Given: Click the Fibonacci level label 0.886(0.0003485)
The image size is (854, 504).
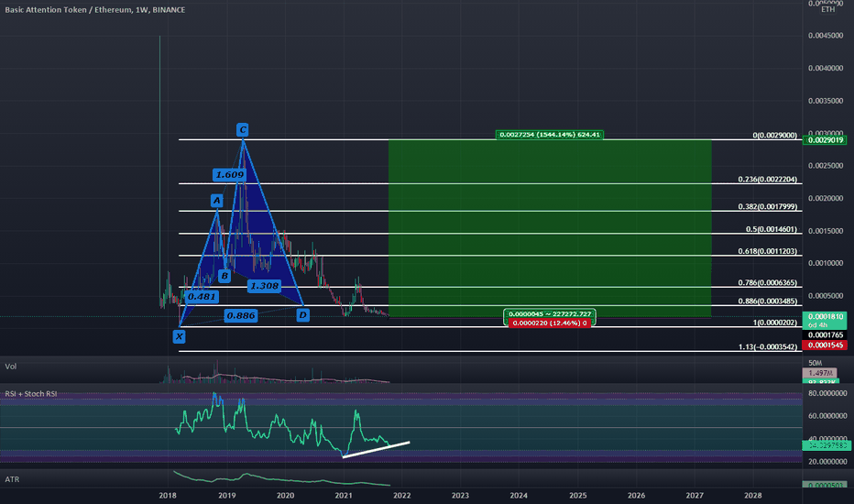Looking at the screenshot, I should pos(767,301).
